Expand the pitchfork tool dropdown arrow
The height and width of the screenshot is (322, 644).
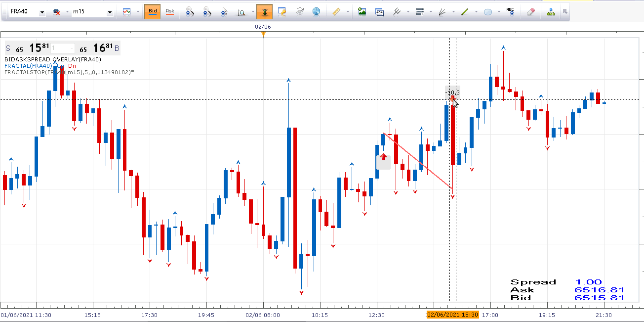(407, 12)
